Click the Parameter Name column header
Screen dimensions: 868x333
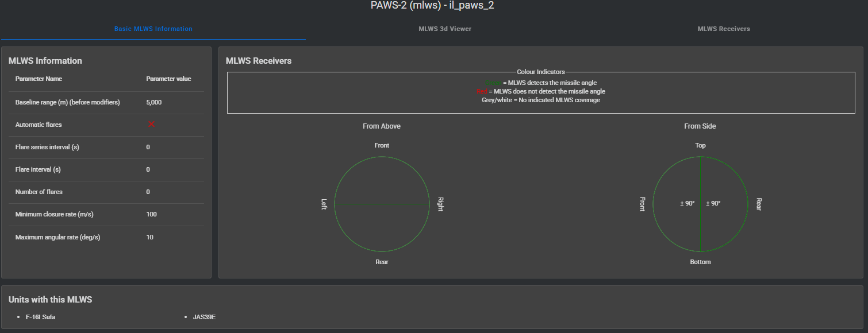coord(39,79)
